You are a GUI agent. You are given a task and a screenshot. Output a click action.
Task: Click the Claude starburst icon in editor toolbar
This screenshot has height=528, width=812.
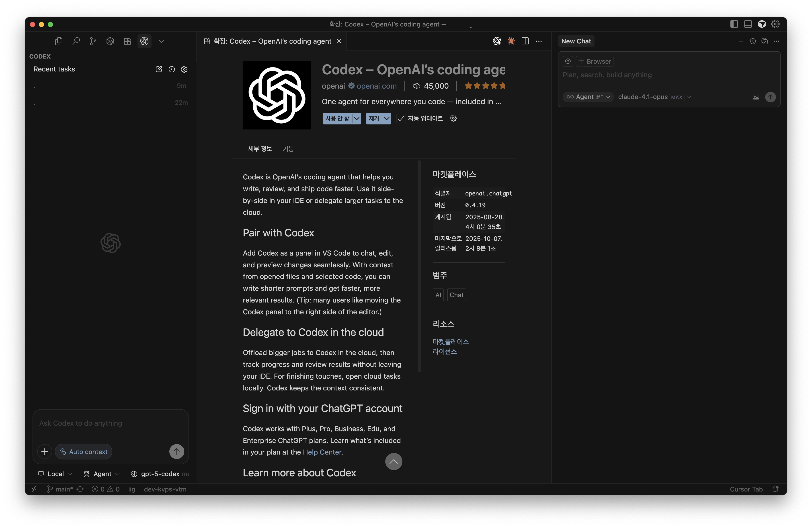[511, 41]
